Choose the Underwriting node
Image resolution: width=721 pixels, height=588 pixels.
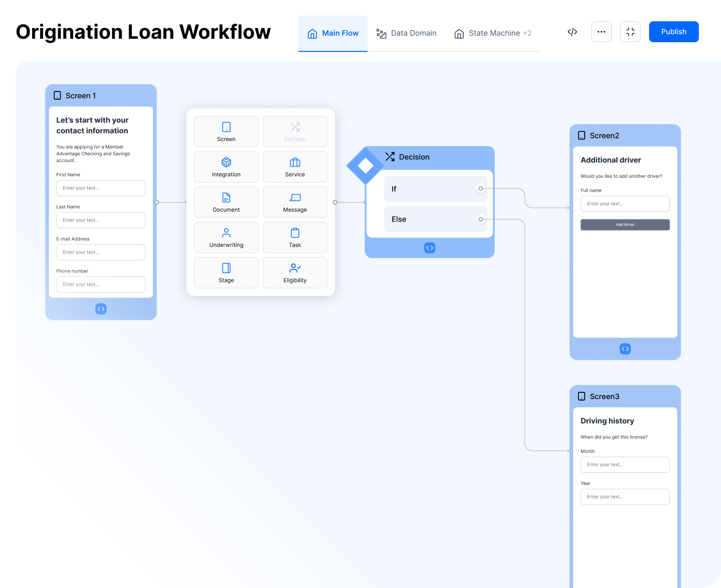click(226, 237)
